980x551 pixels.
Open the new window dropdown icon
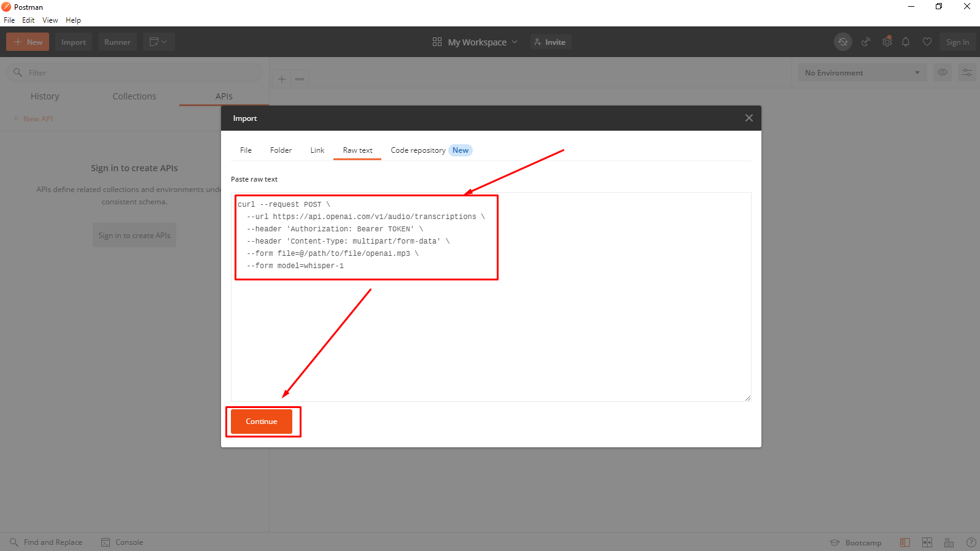(158, 42)
